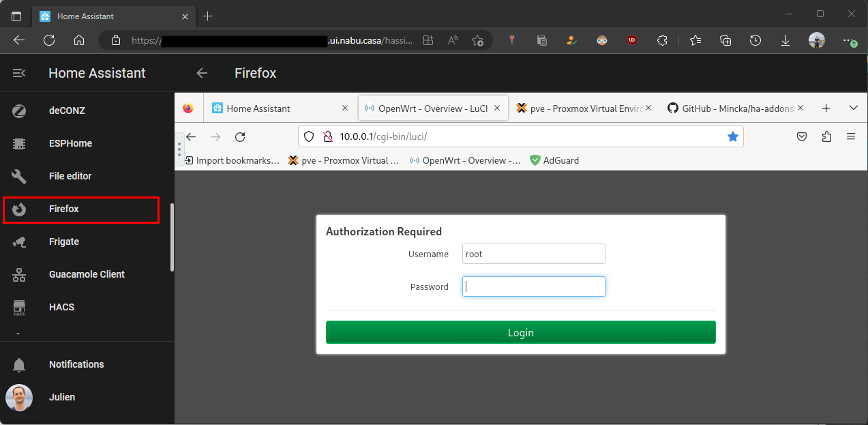868x425 pixels.
Task: Focus the Password field
Action: (x=533, y=287)
